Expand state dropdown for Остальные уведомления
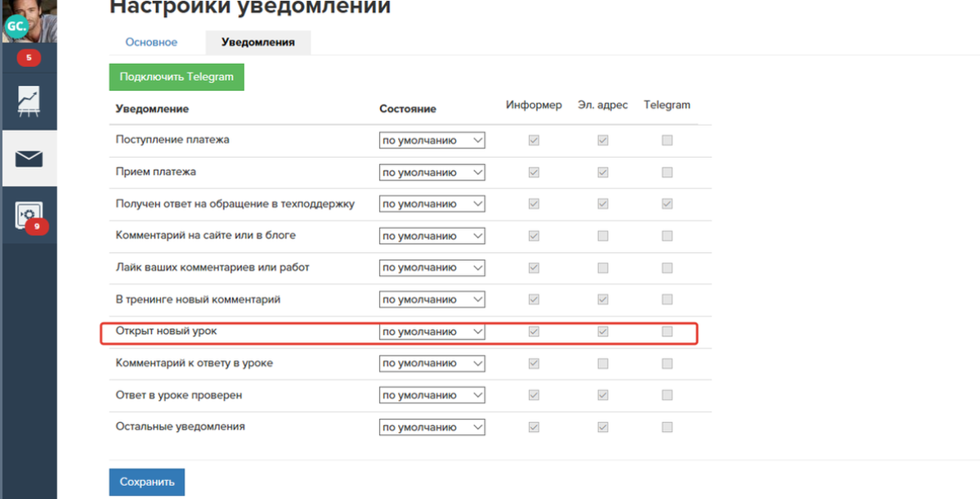This screenshot has width=980, height=499. pyautogui.click(x=432, y=428)
